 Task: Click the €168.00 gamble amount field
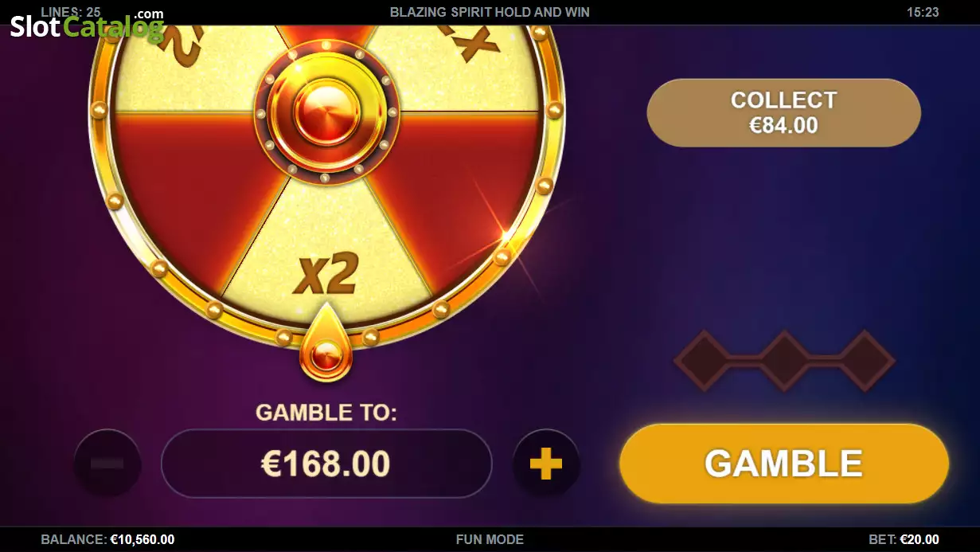pyautogui.click(x=326, y=464)
